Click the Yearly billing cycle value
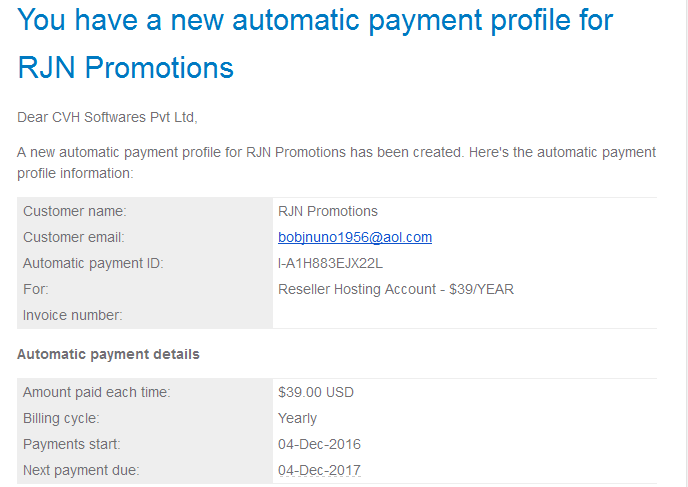The height and width of the screenshot is (487, 688). pos(297,419)
